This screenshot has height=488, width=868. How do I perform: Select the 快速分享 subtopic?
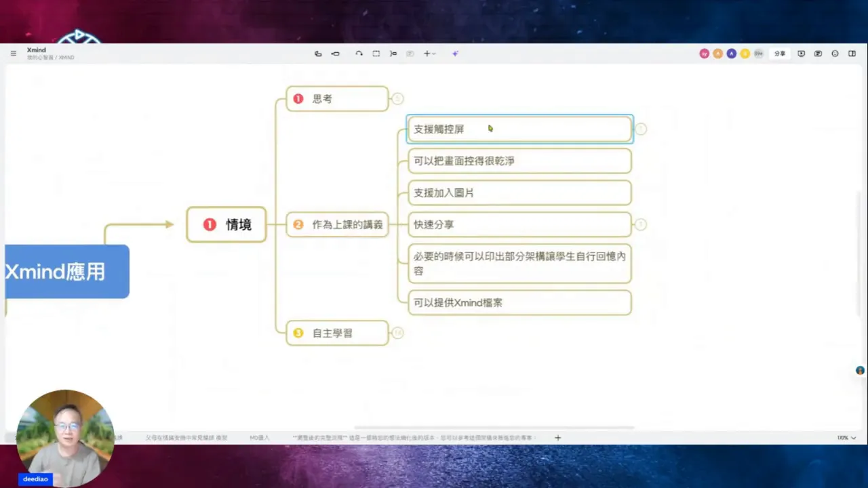coord(519,224)
